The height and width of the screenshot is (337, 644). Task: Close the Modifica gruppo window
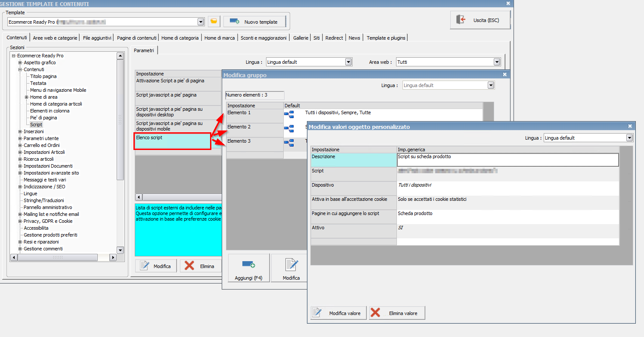coord(505,75)
